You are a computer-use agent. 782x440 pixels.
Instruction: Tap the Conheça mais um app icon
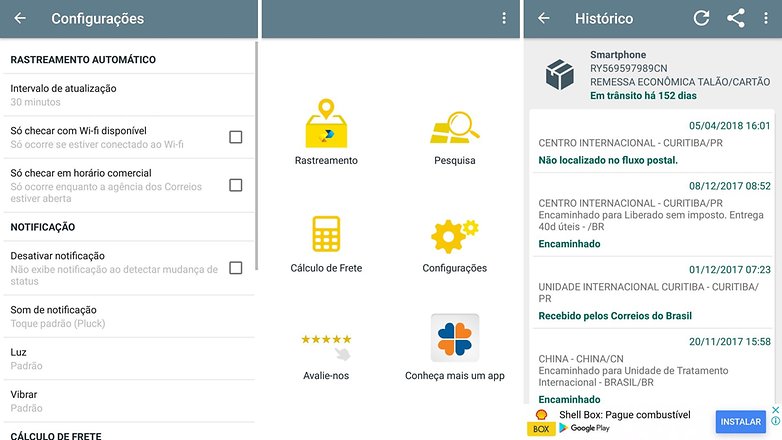455,338
